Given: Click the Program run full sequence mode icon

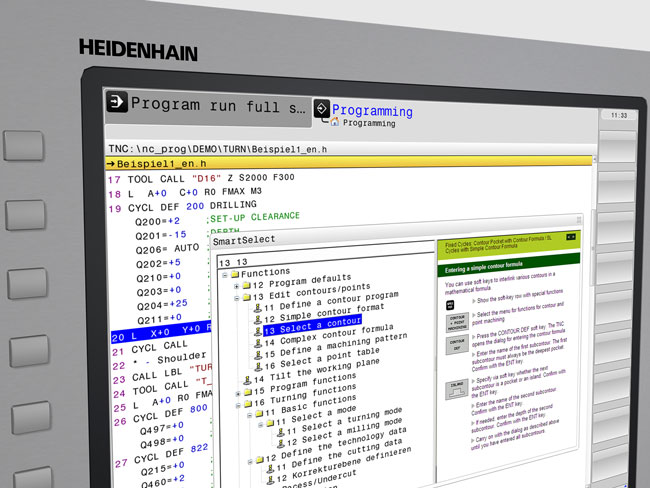Looking at the screenshot, I should pyautogui.click(x=117, y=102).
